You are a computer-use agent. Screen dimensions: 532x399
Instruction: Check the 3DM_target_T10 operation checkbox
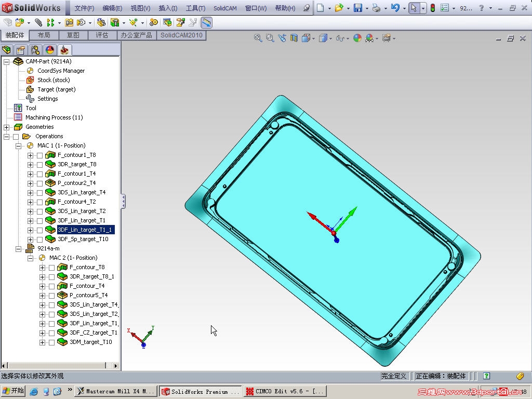[x=51, y=342]
